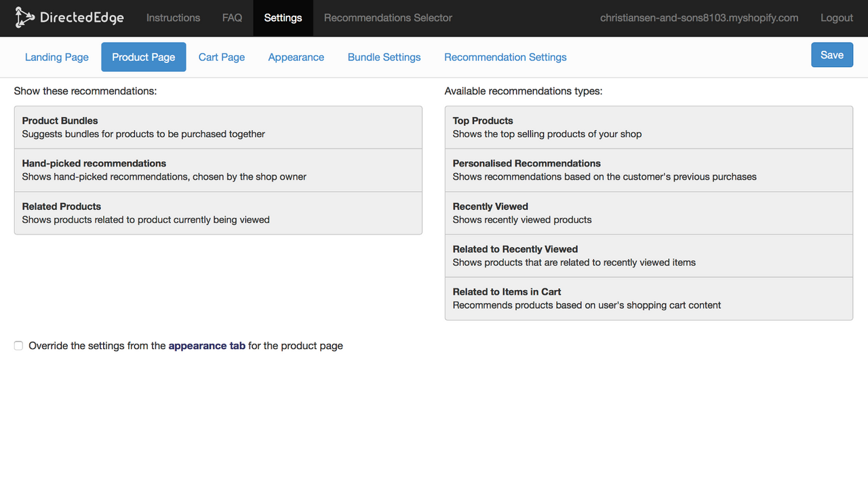
Task: Log out using the Logout link
Action: coord(836,18)
